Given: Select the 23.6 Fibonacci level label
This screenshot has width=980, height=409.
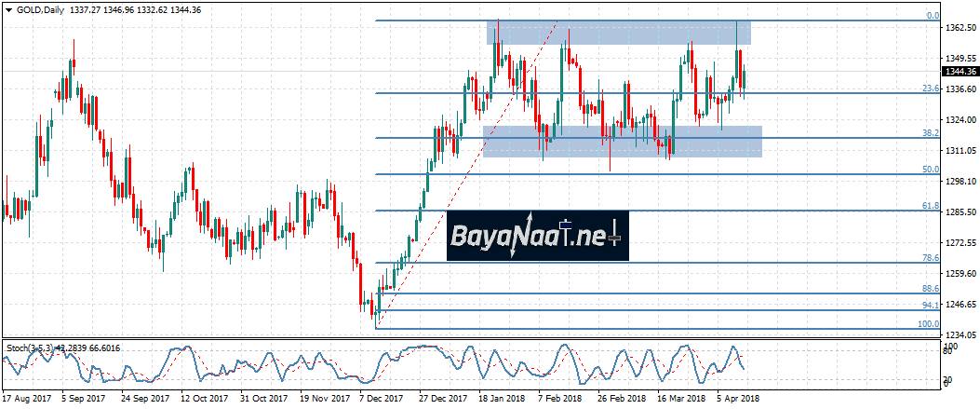Looking at the screenshot, I should pos(929,89).
